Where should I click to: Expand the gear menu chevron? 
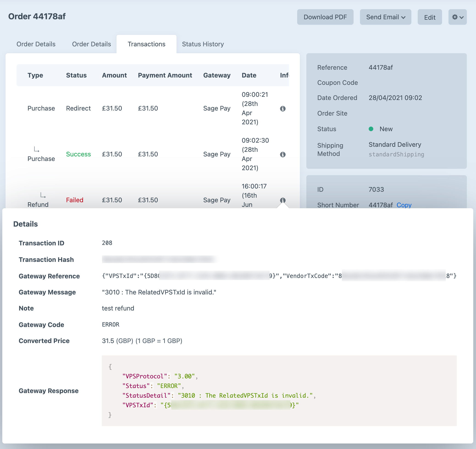pyautogui.click(x=462, y=17)
